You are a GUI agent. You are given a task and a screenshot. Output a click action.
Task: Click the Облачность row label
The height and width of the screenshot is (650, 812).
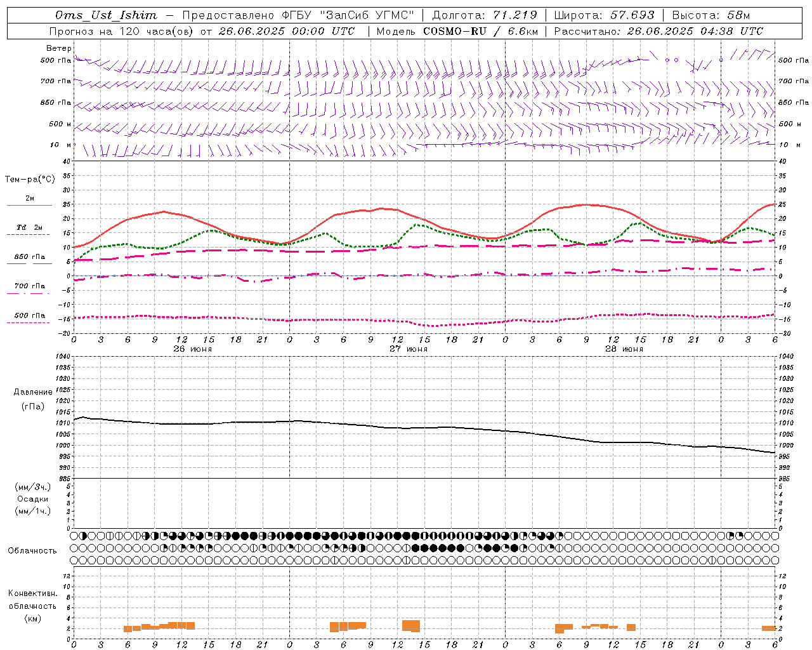point(32,551)
